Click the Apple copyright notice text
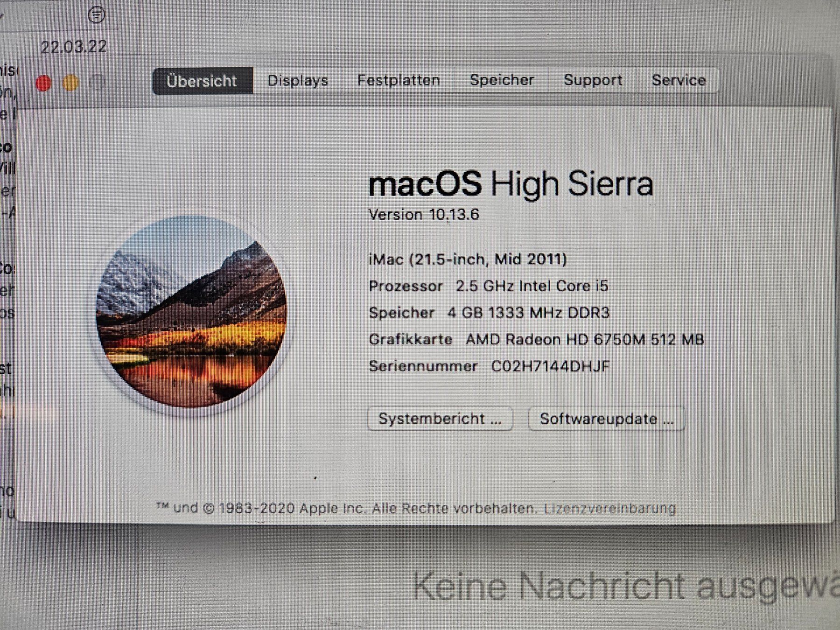 (x=347, y=508)
